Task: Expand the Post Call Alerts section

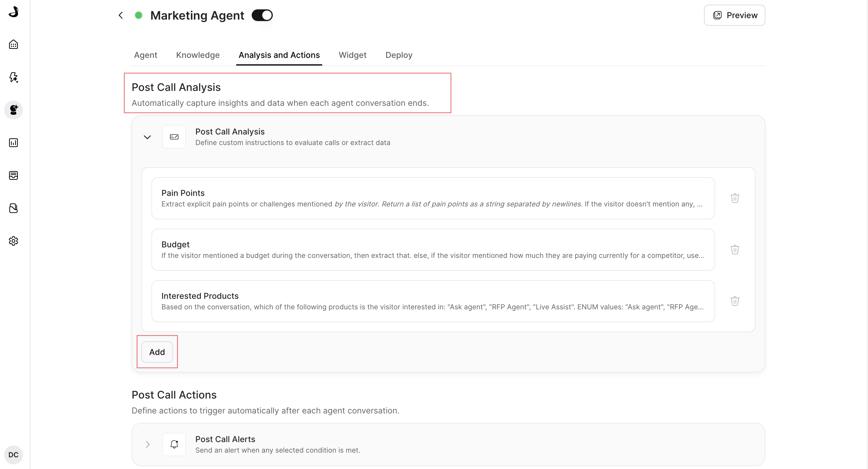Action: click(x=147, y=444)
